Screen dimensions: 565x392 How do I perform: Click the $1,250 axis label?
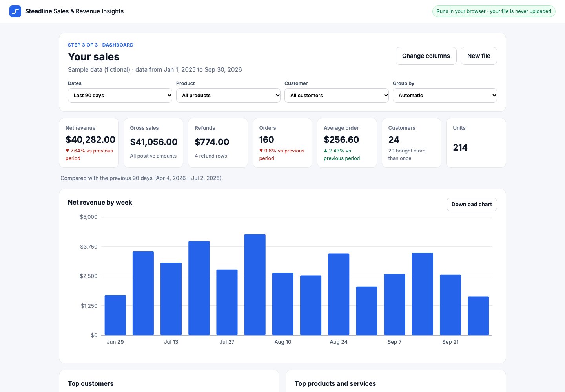pos(89,306)
